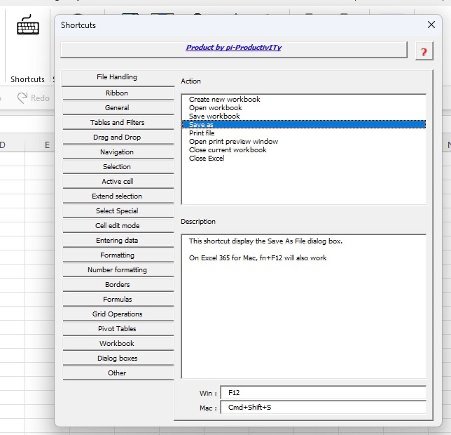Viewport: 451px width, 435px height.
Task: Choose Tables and Filters category
Action: click(118, 122)
